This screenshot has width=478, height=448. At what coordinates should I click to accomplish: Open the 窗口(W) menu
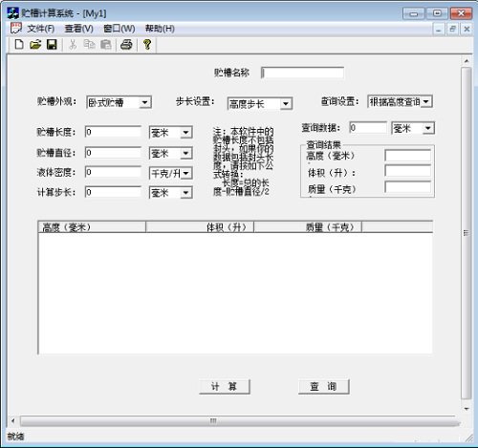[119, 29]
